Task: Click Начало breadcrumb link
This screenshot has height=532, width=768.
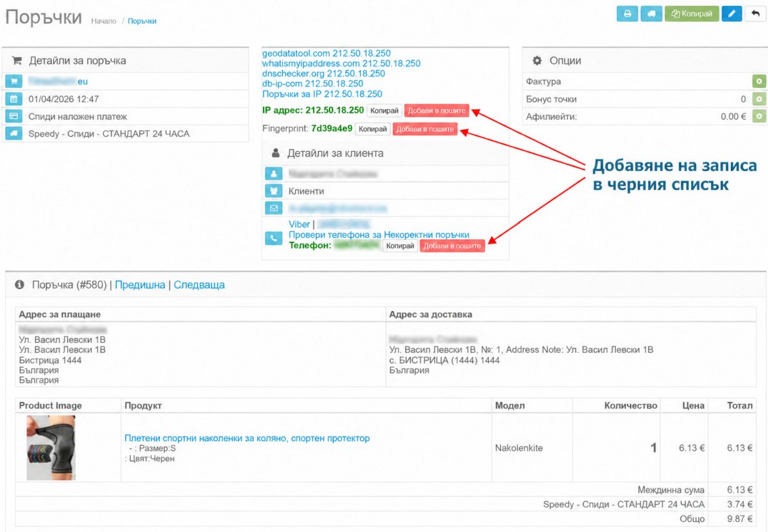Action: 104,21
